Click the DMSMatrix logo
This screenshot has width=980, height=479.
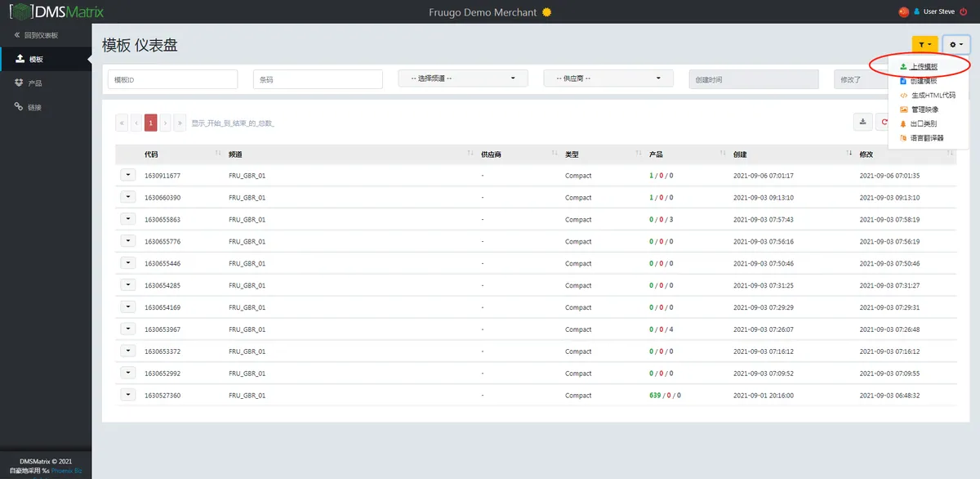coord(56,11)
